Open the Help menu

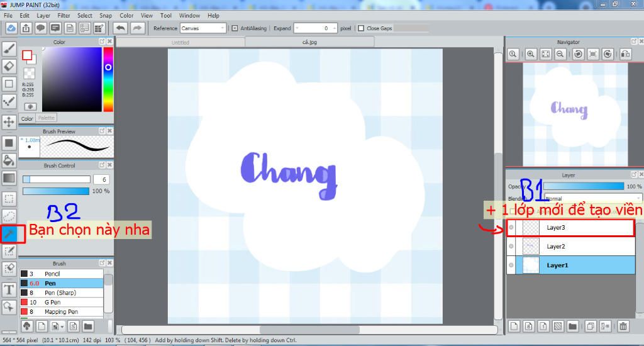213,16
